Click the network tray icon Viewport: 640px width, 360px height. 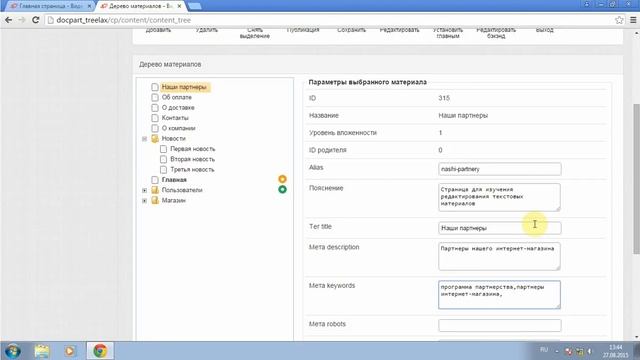tap(580, 351)
